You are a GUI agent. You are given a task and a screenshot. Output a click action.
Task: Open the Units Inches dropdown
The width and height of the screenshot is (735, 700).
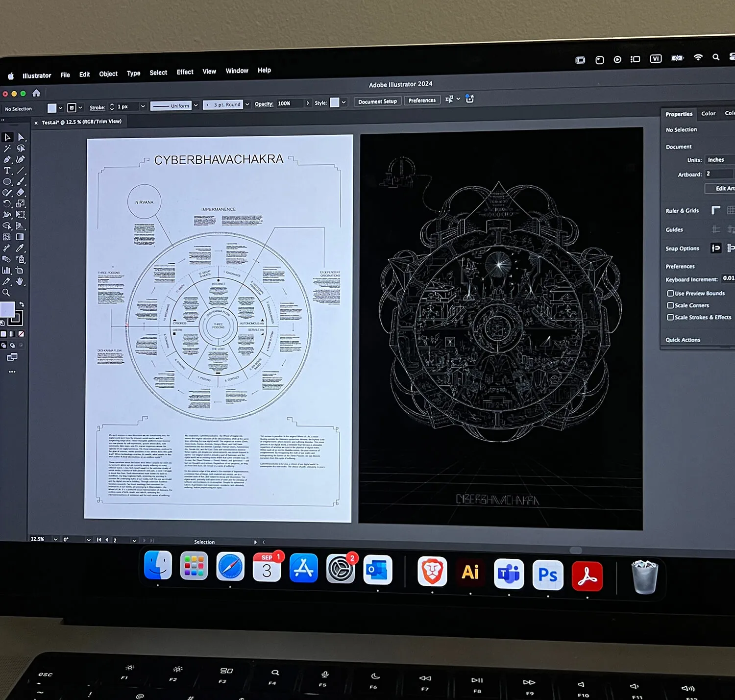(719, 160)
